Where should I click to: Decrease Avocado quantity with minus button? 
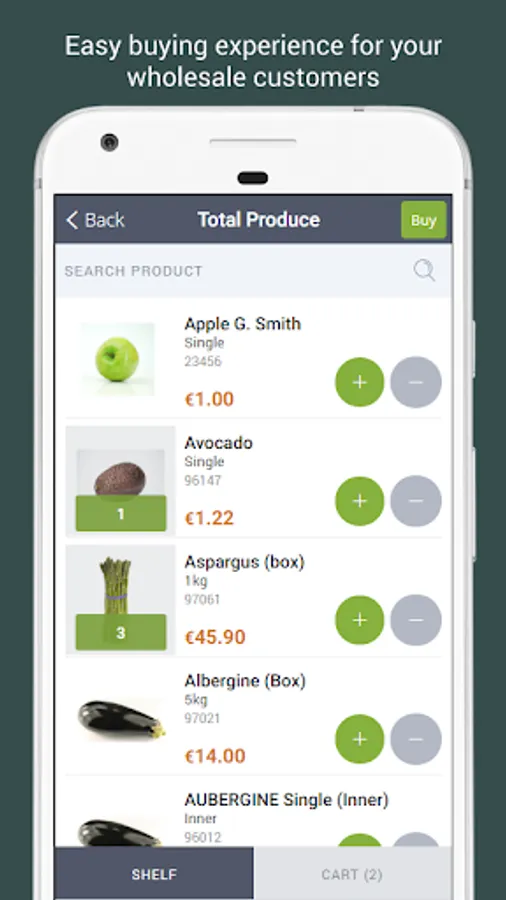tap(416, 501)
